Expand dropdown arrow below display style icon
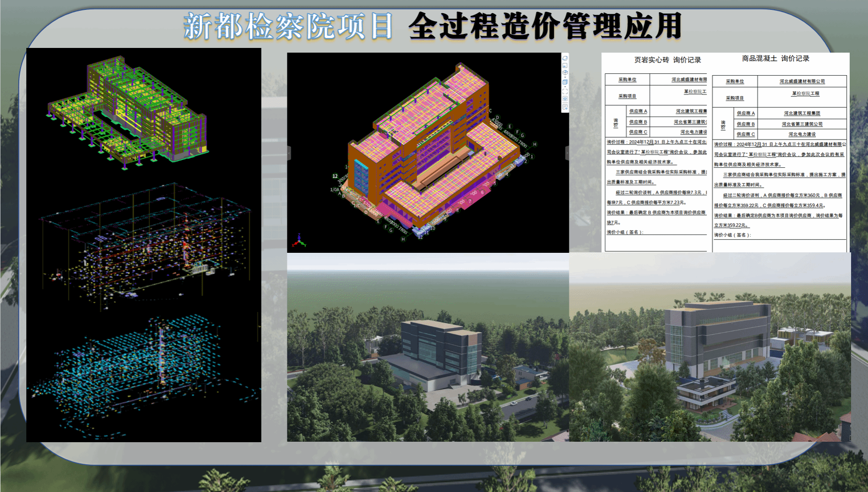This screenshot has height=492, width=868. (x=565, y=86)
